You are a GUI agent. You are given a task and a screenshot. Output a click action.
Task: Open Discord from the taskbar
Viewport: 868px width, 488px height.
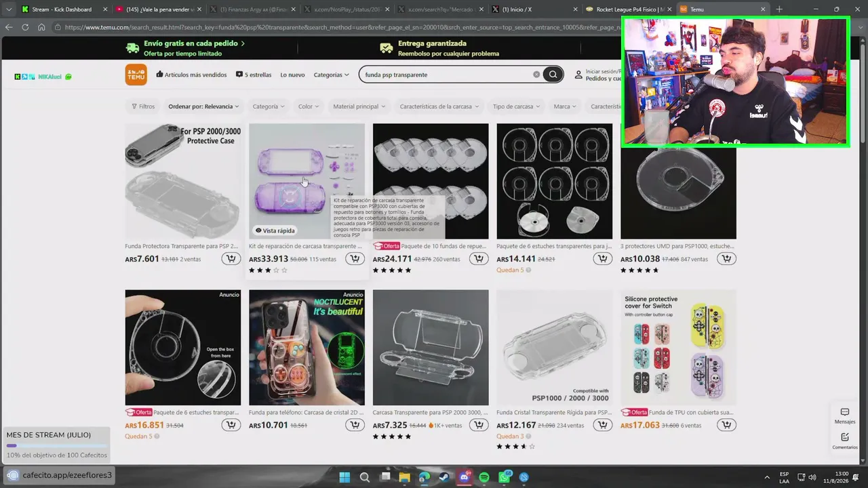coord(465,477)
